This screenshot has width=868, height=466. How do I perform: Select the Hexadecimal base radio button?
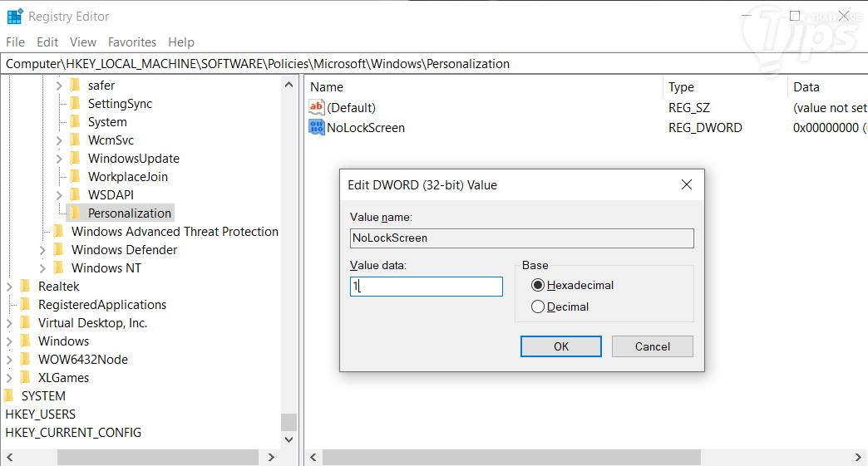(538, 285)
